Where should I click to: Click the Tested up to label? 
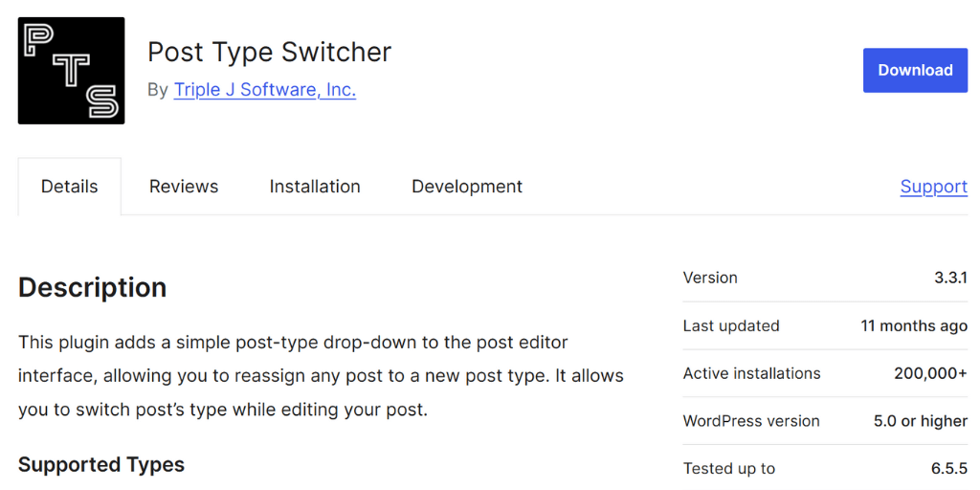click(729, 468)
